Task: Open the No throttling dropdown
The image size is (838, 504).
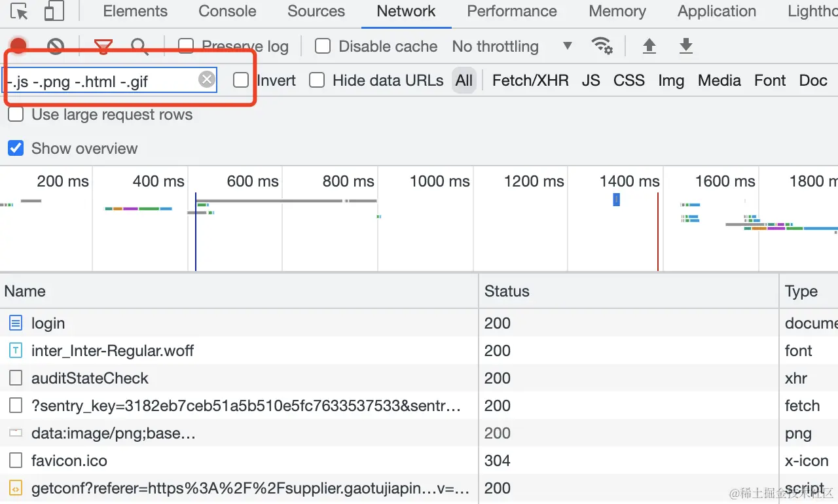Action: (511, 46)
